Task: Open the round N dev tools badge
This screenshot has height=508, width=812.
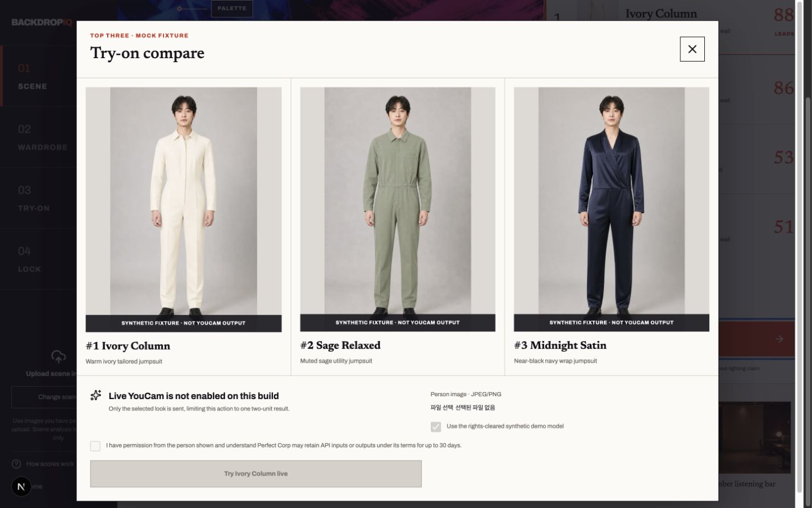Action: [x=21, y=486]
